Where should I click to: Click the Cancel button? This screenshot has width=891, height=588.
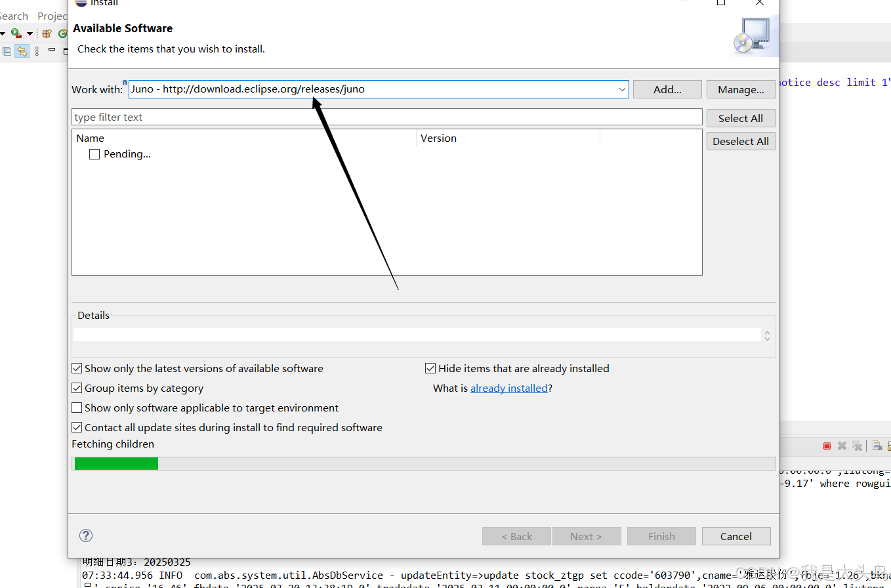point(736,536)
